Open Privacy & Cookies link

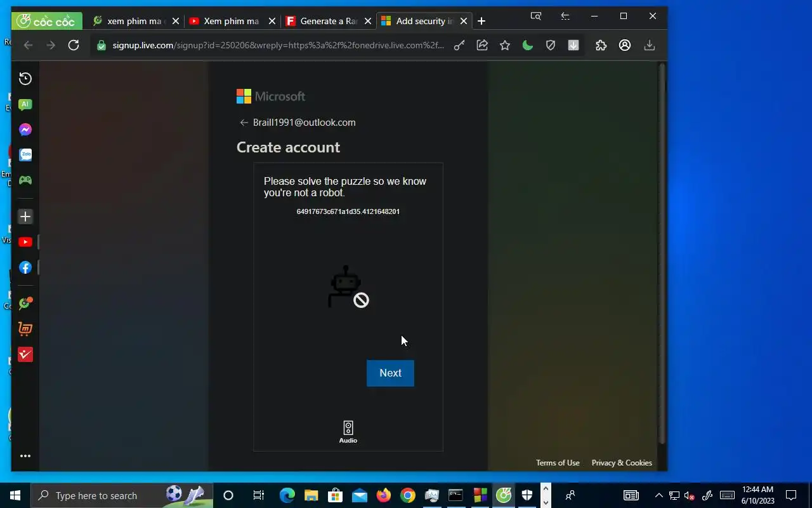pos(622,463)
